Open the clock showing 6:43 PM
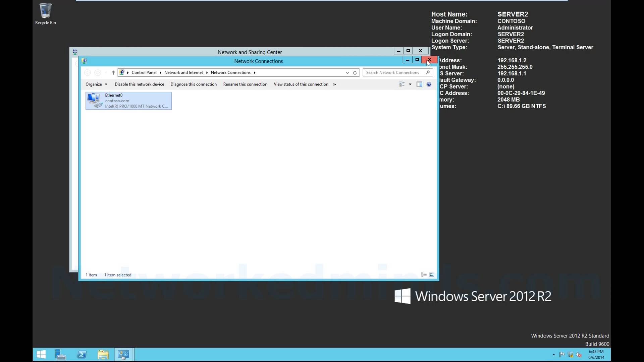Screen dimensions: 644x362 coord(596,355)
